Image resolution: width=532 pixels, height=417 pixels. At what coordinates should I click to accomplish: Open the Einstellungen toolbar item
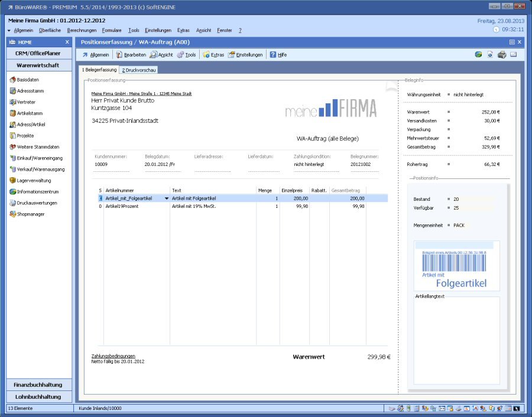click(x=245, y=54)
